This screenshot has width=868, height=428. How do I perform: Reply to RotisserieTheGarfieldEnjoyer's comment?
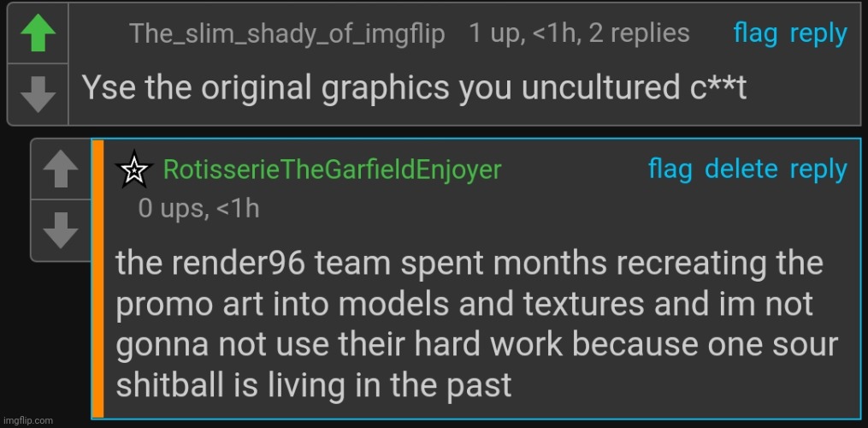click(818, 169)
